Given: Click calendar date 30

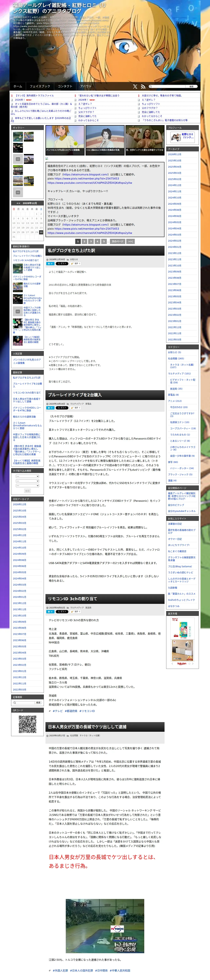Looking at the screenshot, I should [x=41, y=232].
